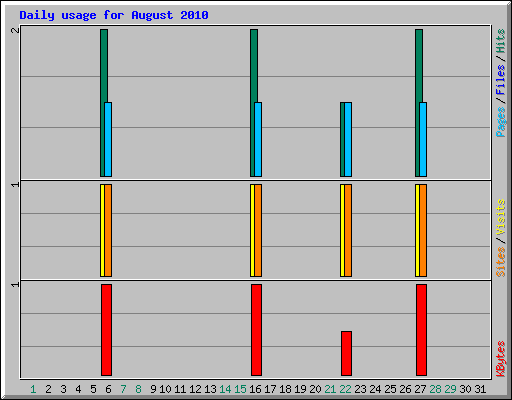Click the yellow Visits bar for day 16
The image size is (512, 400).
click(x=252, y=230)
